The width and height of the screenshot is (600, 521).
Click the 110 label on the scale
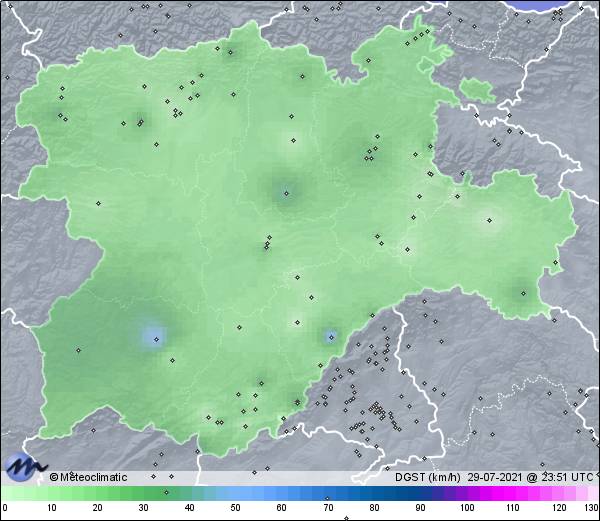click(x=513, y=508)
